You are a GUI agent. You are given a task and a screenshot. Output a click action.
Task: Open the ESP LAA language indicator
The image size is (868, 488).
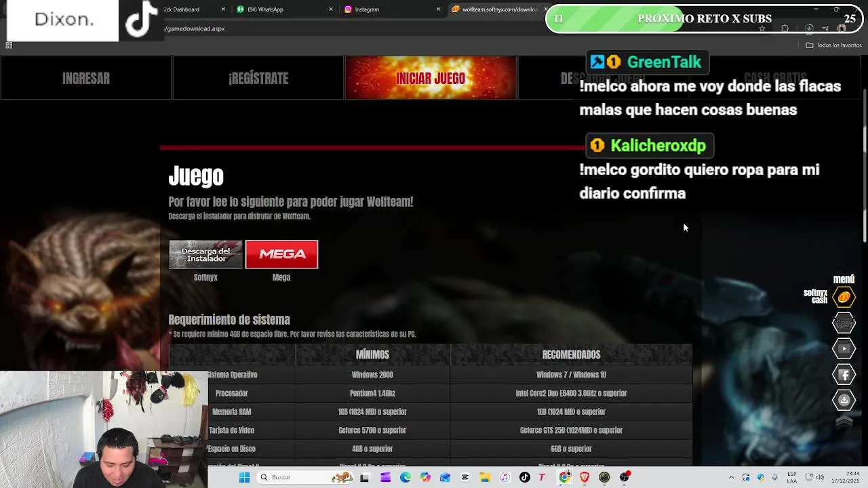coord(792,477)
